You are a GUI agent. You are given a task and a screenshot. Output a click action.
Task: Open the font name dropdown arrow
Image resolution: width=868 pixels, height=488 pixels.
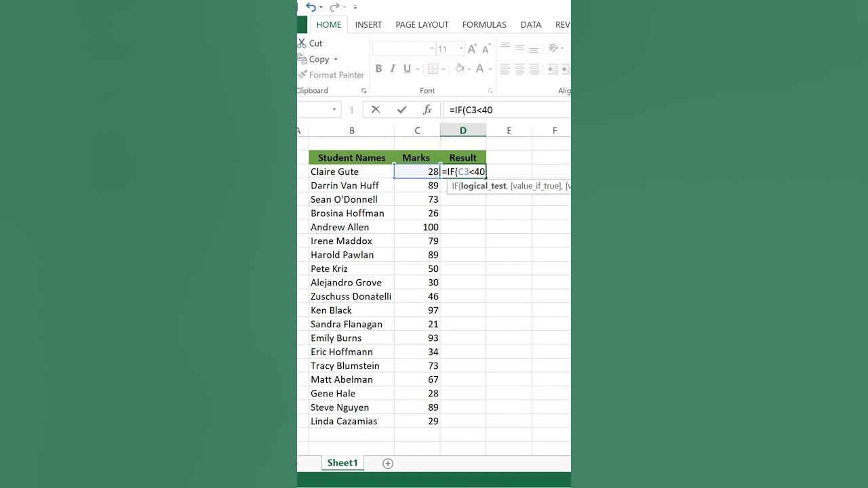click(x=432, y=49)
